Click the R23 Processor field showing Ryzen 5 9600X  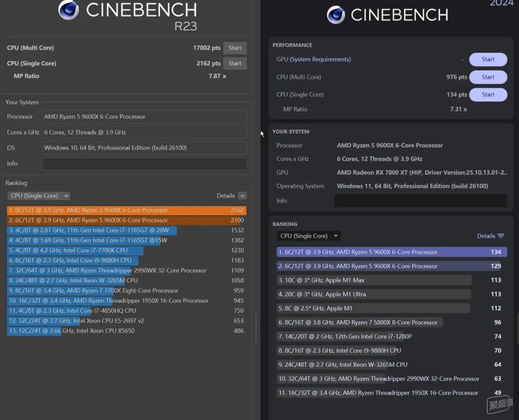(145, 116)
